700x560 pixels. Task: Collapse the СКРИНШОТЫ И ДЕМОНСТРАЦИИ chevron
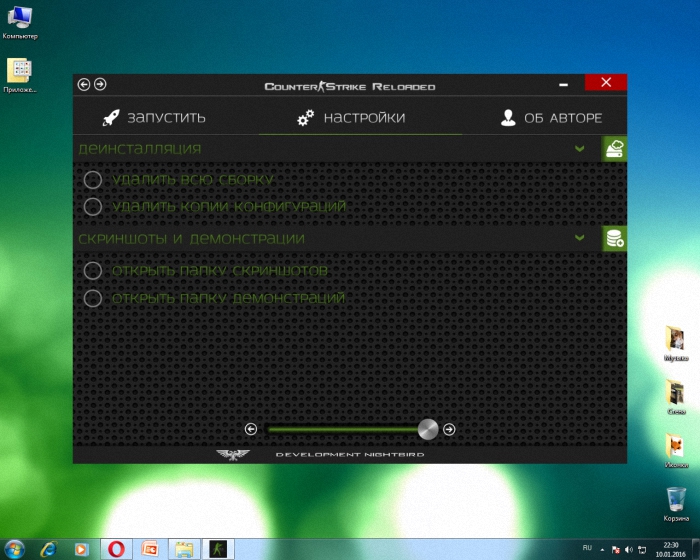click(x=579, y=238)
